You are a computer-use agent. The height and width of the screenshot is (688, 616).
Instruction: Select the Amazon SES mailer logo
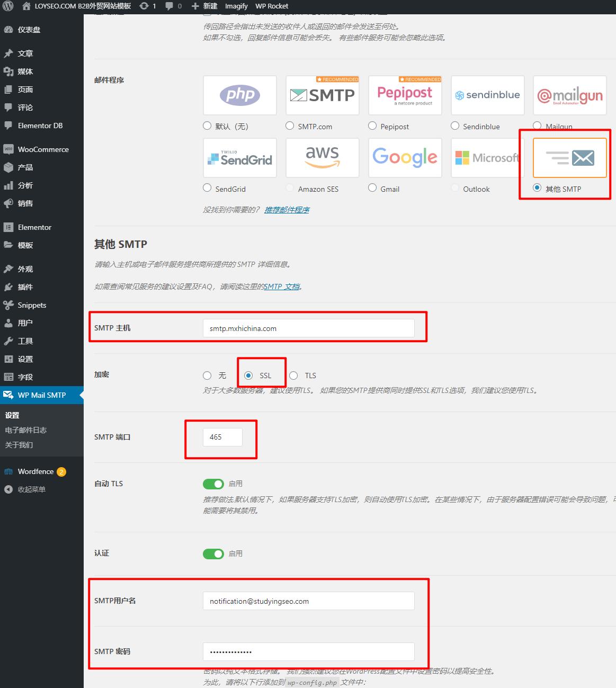pyautogui.click(x=322, y=157)
